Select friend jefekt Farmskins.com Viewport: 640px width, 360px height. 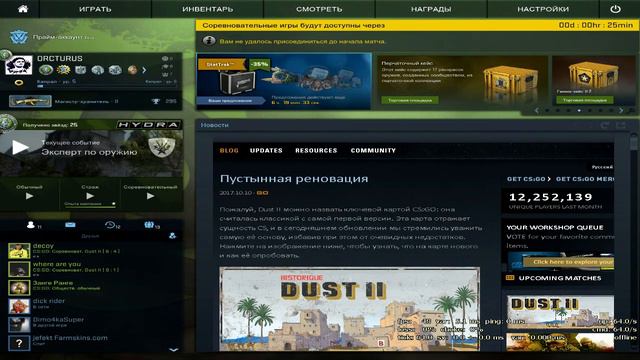tap(95, 343)
